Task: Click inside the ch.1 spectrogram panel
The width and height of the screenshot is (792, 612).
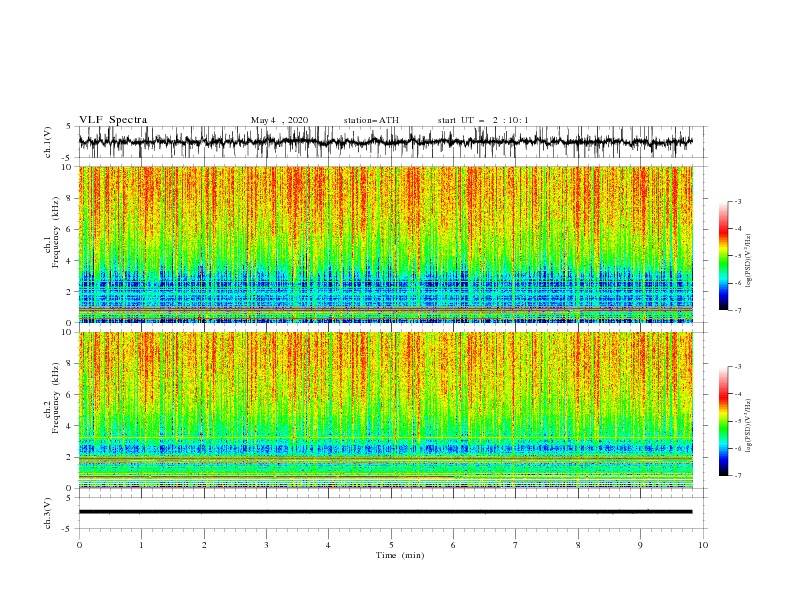Action: [385, 244]
